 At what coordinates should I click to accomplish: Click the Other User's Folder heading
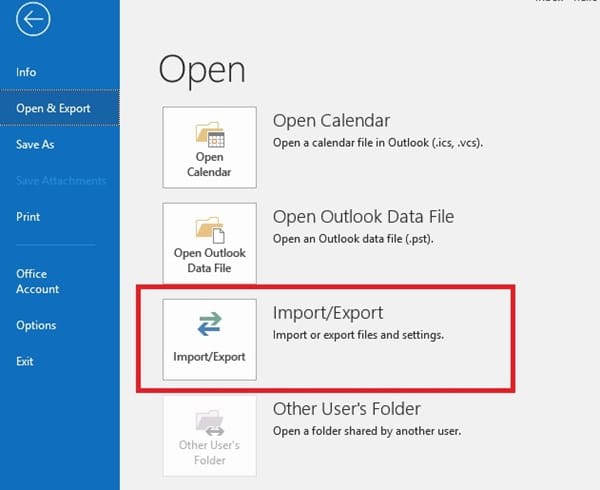pos(347,409)
